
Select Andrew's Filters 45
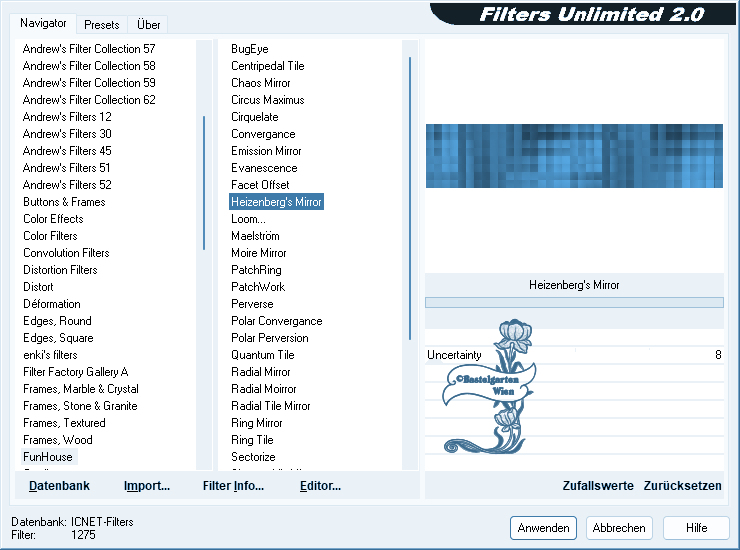pyautogui.click(x=67, y=151)
